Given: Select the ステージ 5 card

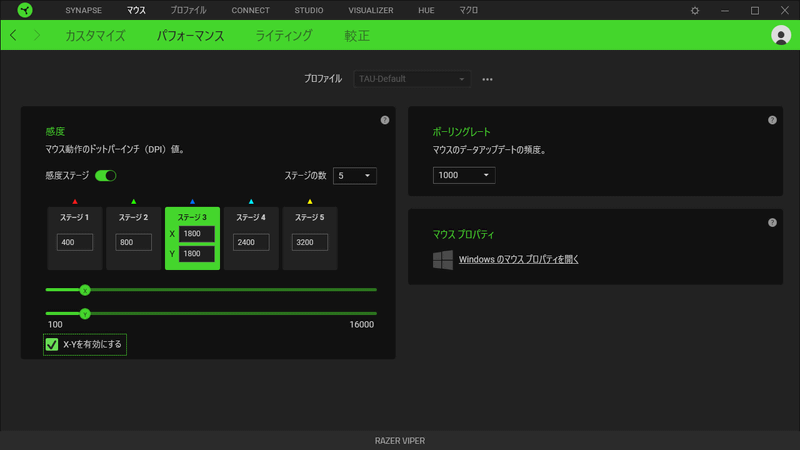Looking at the screenshot, I should [x=310, y=238].
